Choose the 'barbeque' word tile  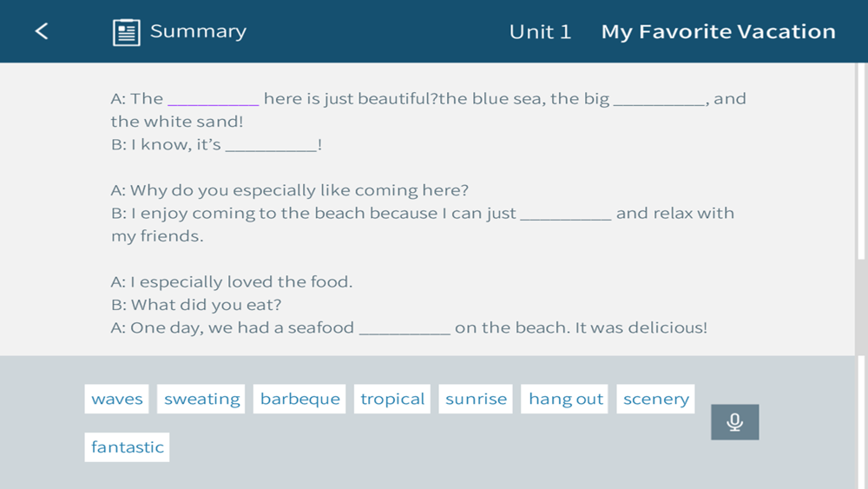tap(299, 399)
